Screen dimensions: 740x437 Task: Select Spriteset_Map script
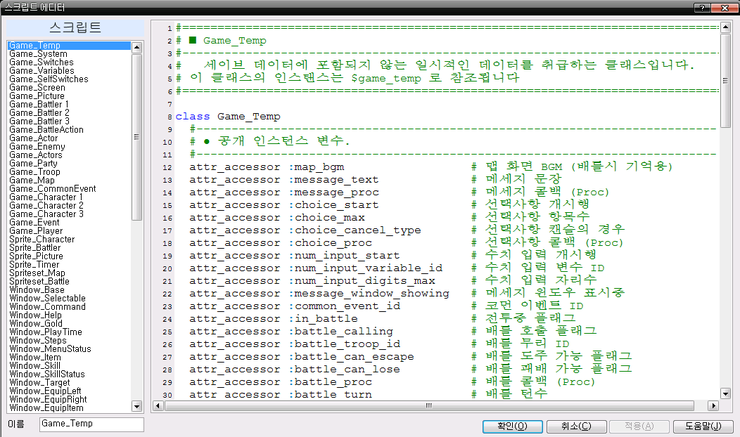click(69, 273)
